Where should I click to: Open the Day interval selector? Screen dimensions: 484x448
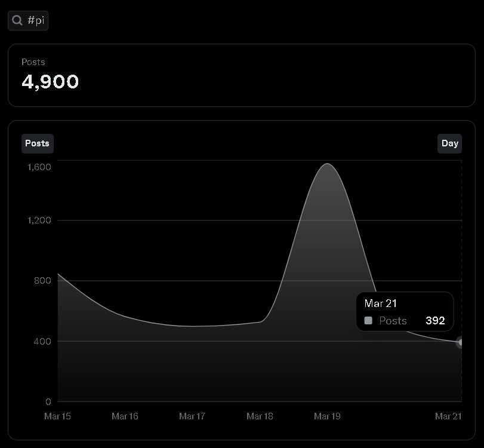pos(449,143)
